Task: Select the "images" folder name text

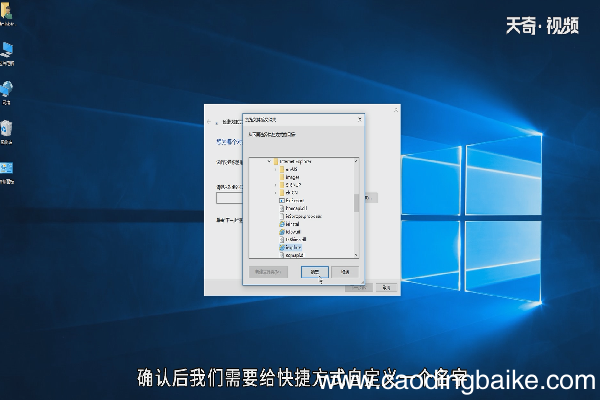Action: point(293,177)
